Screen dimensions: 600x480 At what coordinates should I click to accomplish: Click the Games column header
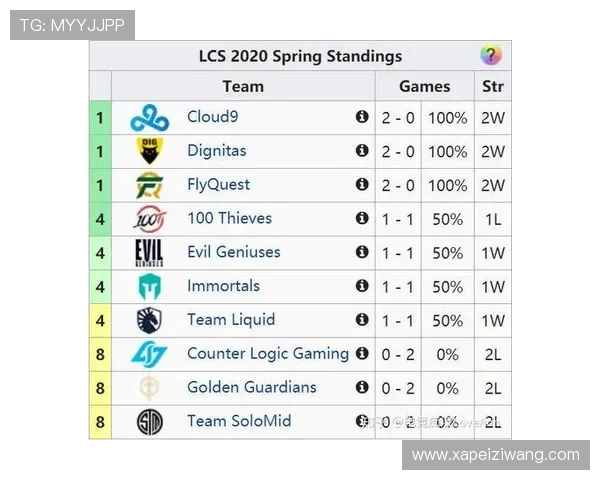click(x=424, y=86)
